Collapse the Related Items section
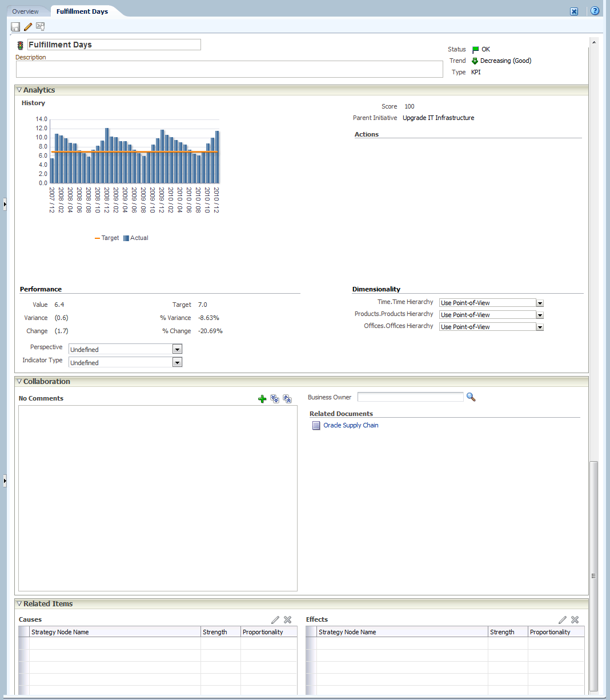Screen dimensions: 610x700 [x=19, y=604]
